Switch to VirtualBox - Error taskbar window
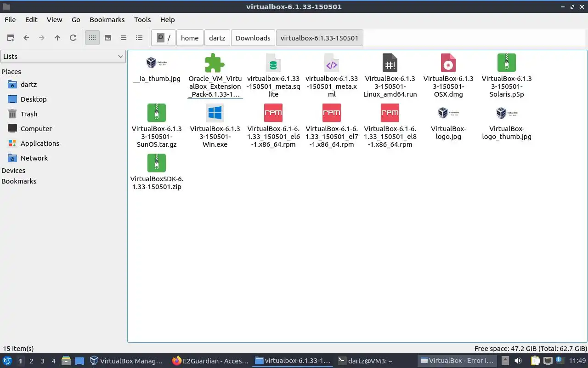Viewport: 588px width, 368px height. pyautogui.click(x=457, y=361)
